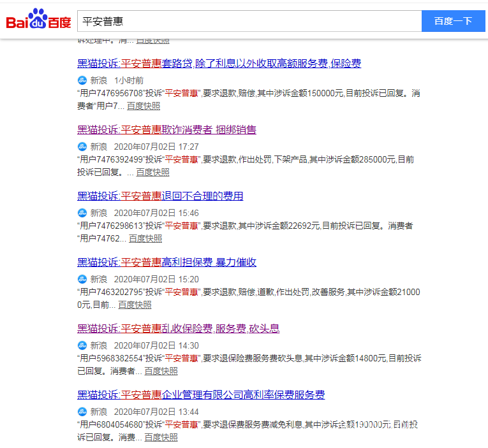Image resolution: width=488 pixels, height=448 pixels.
Task: Open result 平安普惠退回不合理的费用
Action: coord(160,196)
